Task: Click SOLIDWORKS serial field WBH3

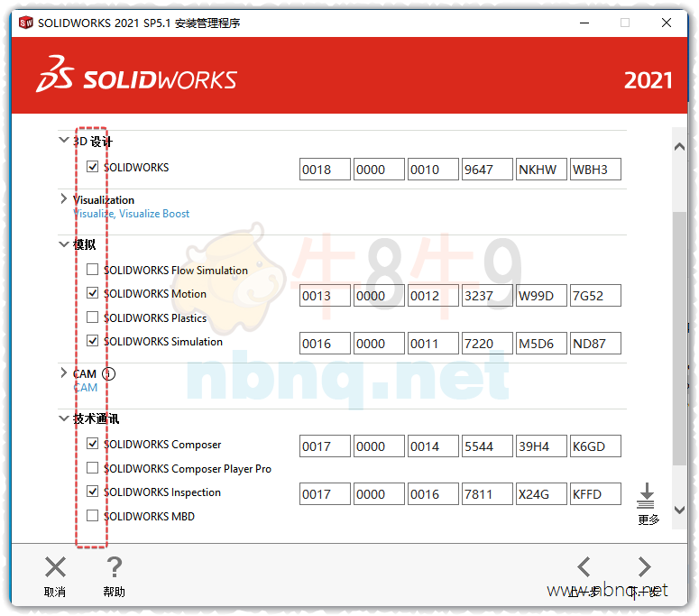Action: click(x=595, y=170)
